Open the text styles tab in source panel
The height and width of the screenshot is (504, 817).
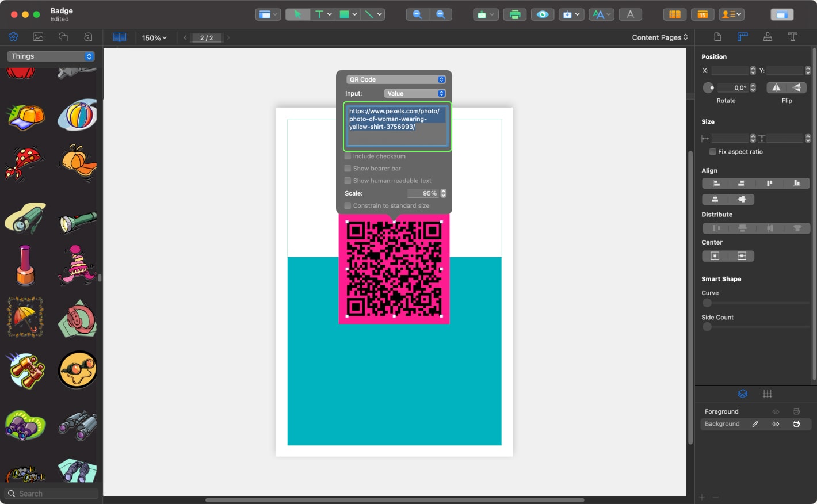88,37
